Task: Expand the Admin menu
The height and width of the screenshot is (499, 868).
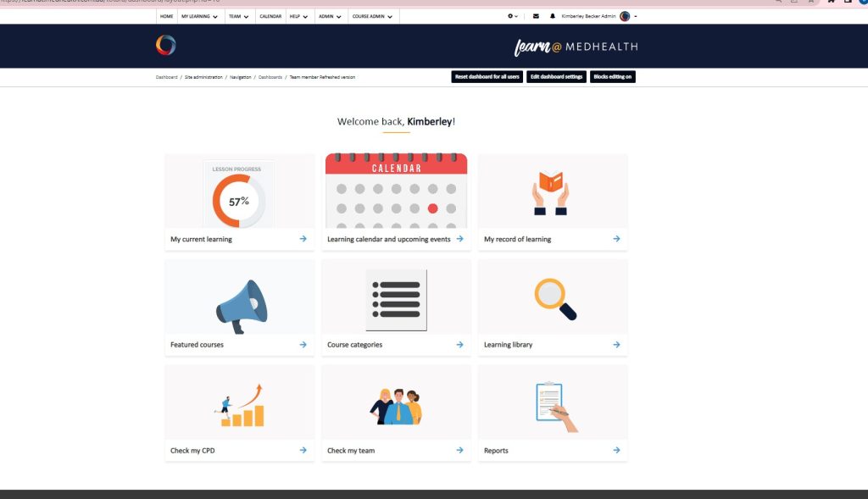Action: [330, 17]
